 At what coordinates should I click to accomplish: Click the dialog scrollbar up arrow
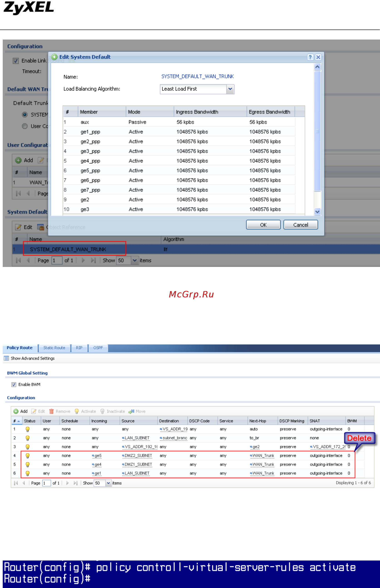click(317, 67)
